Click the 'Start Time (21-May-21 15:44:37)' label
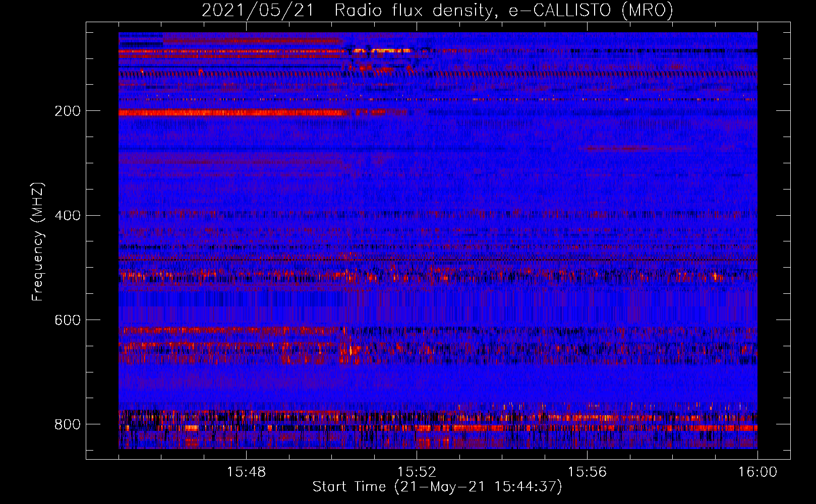816x504 pixels. 437,487
